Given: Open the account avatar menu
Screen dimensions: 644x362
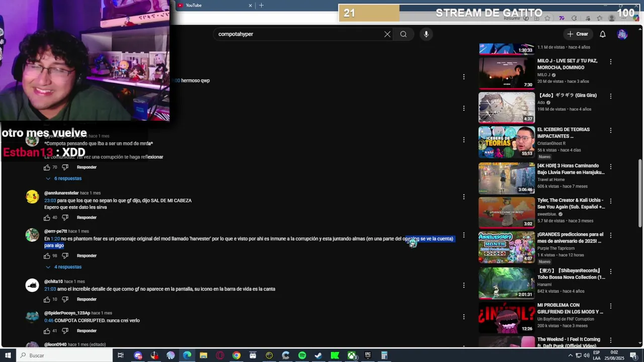Looking at the screenshot, I should click(622, 34).
